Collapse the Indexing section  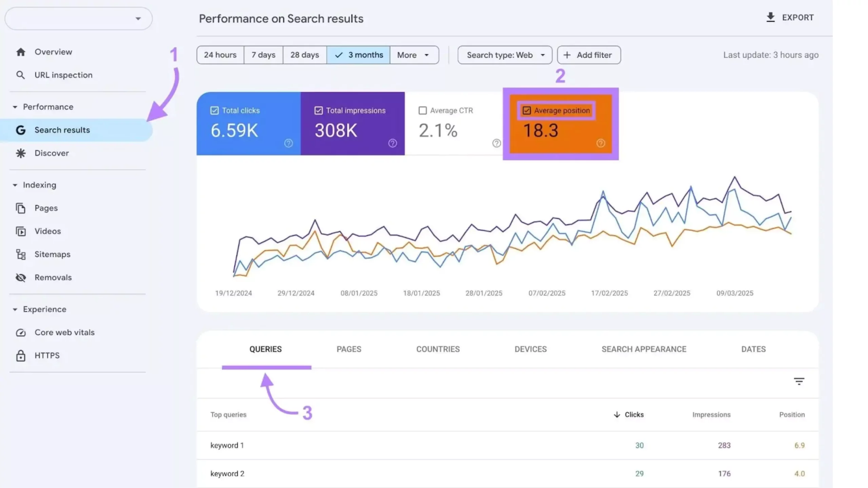pos(15,185)
